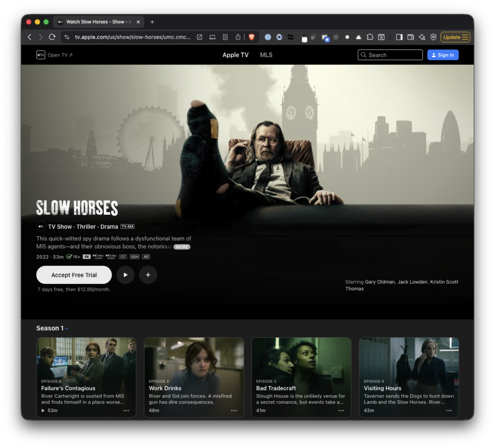The height and width of the screenshot is (448, 495).
Task: Click the Accept Free Trial button
Action: tap(74, 275)
